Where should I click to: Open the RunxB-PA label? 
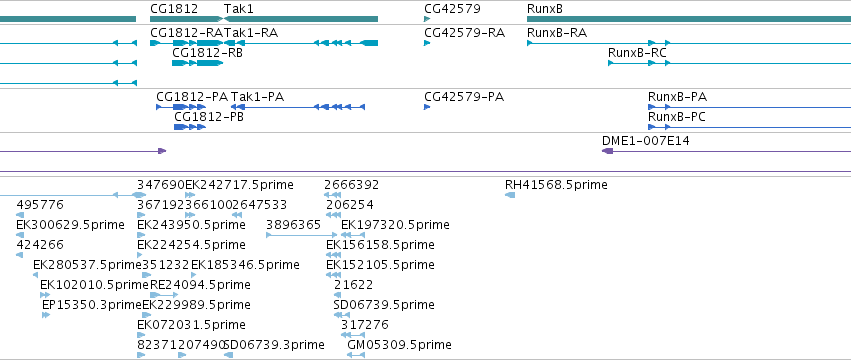coord(677,97)
